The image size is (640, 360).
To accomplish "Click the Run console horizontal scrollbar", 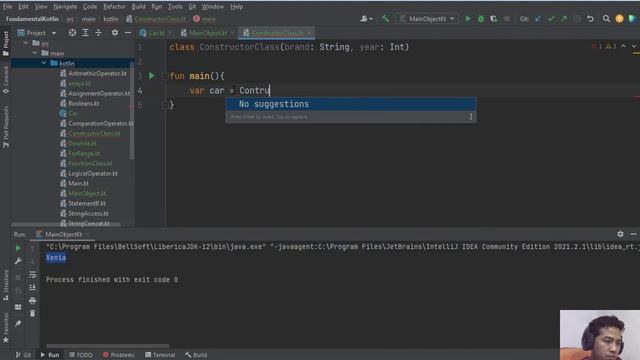I will coord(108,346).
